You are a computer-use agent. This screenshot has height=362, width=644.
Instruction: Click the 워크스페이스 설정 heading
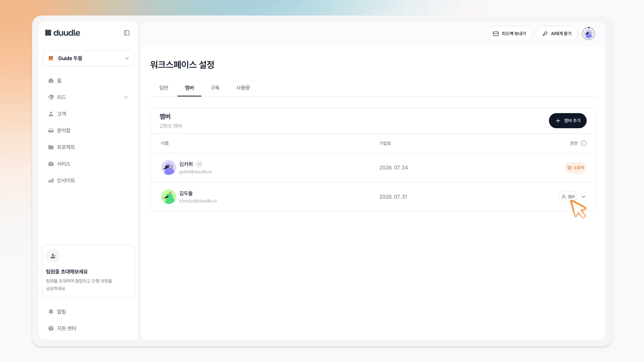click(x=182, y=65)
